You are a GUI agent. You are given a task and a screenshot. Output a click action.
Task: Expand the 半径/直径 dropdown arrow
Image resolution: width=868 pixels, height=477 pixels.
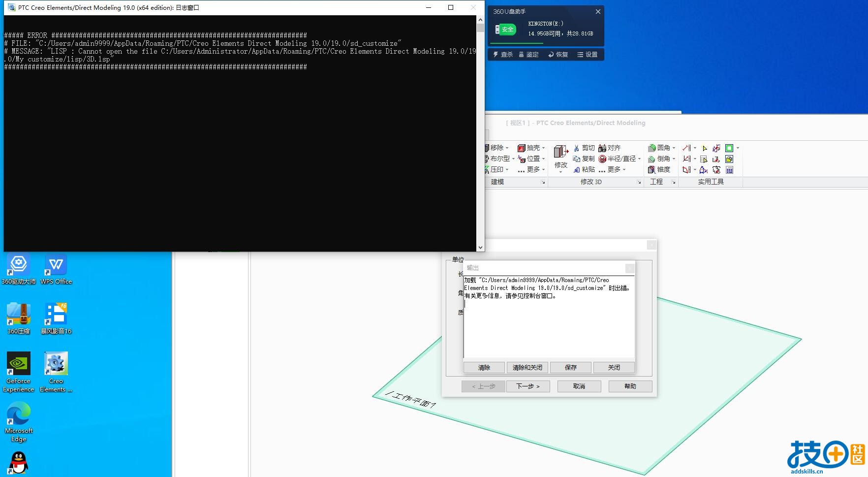(x=639, y=159)
